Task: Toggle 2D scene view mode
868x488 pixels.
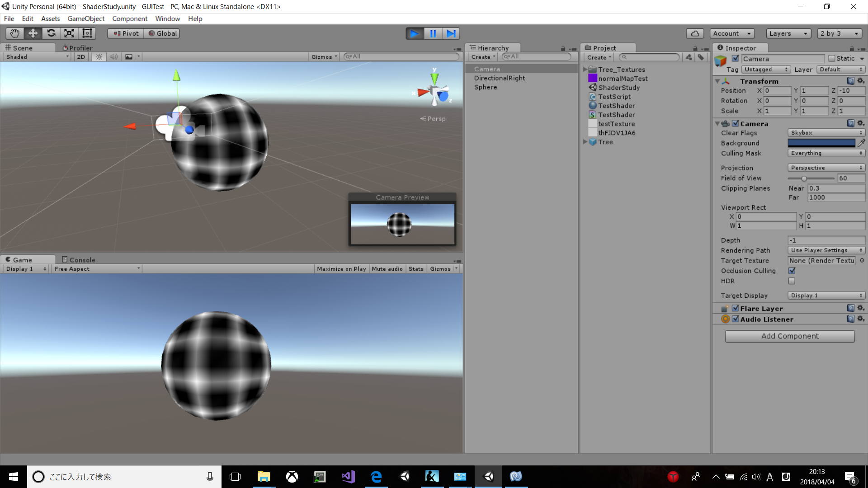Action: click(81, 57)
